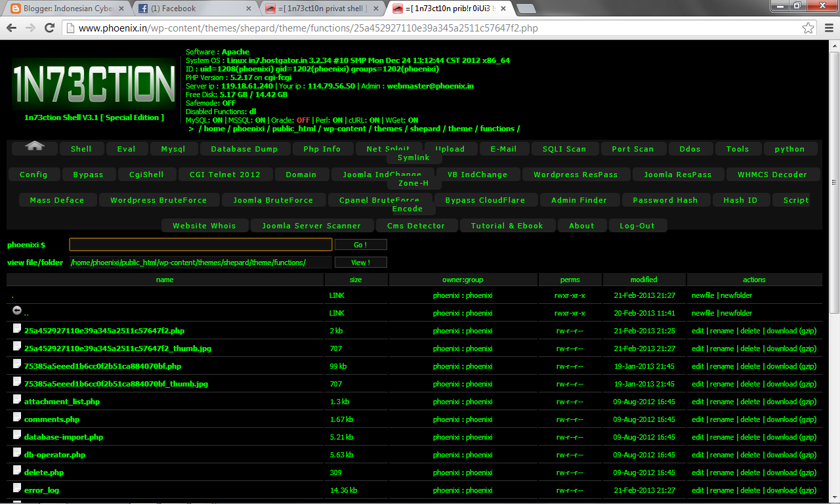Open the Domain menu button

(x=301, y=175)
